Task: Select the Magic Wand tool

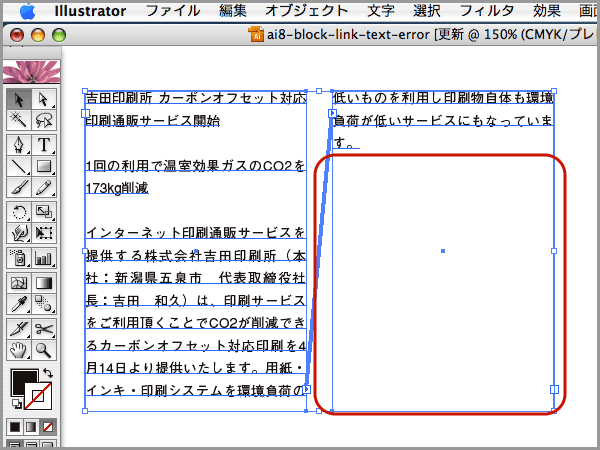Action: coord(19,120)
